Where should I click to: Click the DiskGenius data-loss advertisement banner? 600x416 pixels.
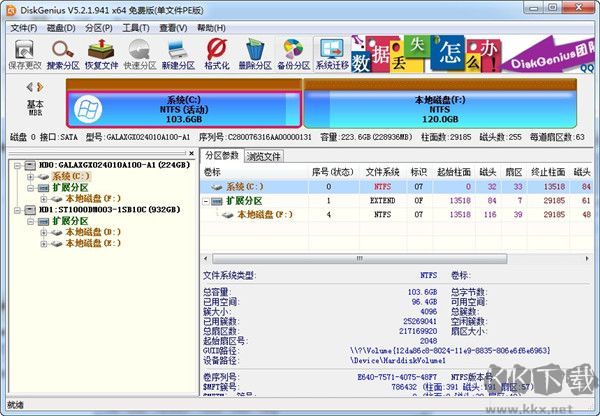[472, 54]
